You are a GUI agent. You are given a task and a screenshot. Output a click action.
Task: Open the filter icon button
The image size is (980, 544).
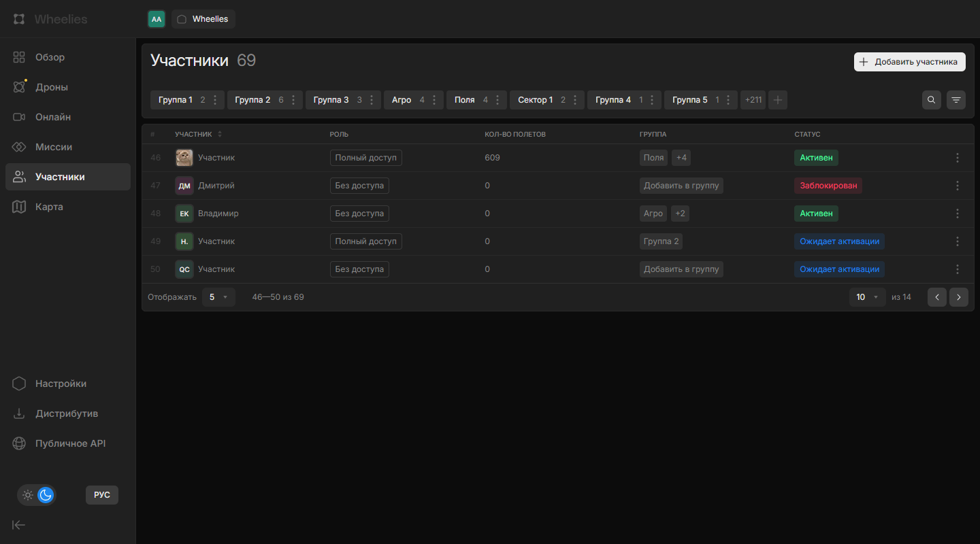tap(956, 100)
